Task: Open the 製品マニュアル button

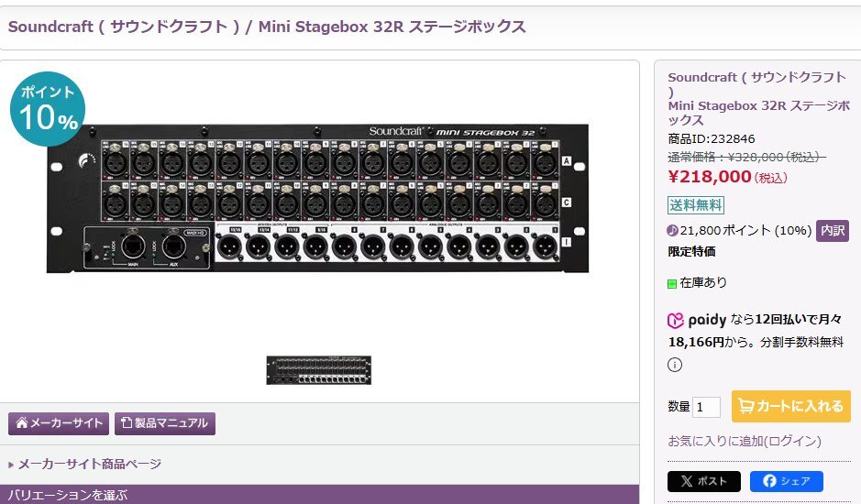Action: coord(165,423)
